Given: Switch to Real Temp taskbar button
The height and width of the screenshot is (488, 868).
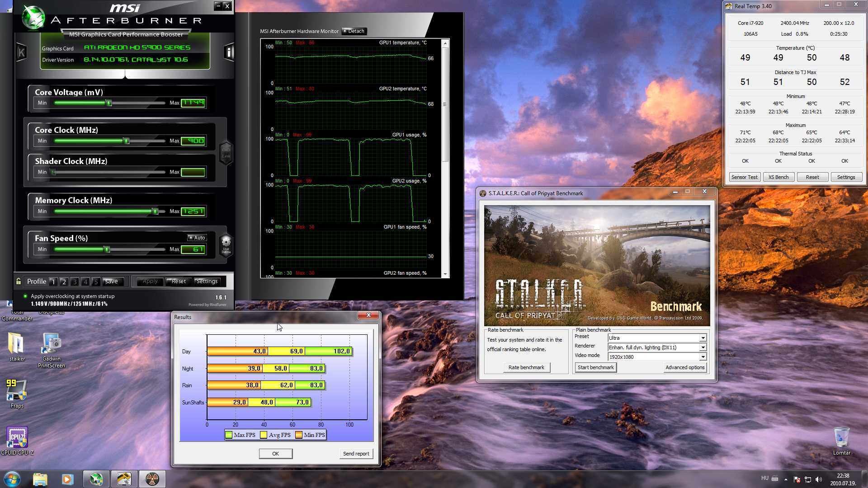Looking at the screenshot, I should 124,479.
